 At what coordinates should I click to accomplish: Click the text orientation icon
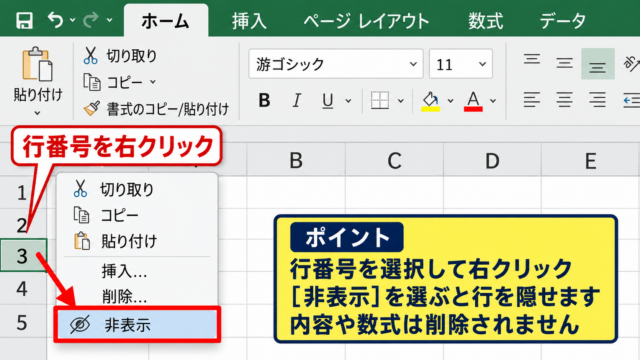pos(632,63)
